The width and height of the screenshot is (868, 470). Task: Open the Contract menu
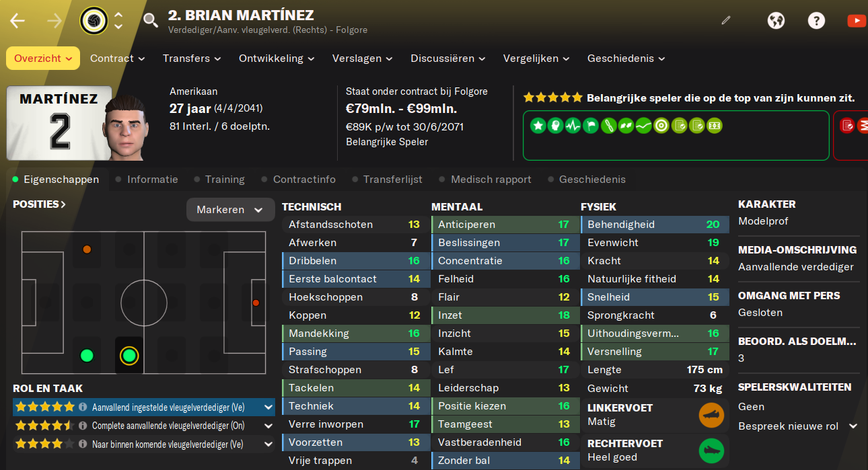click(x=118, y=58)
